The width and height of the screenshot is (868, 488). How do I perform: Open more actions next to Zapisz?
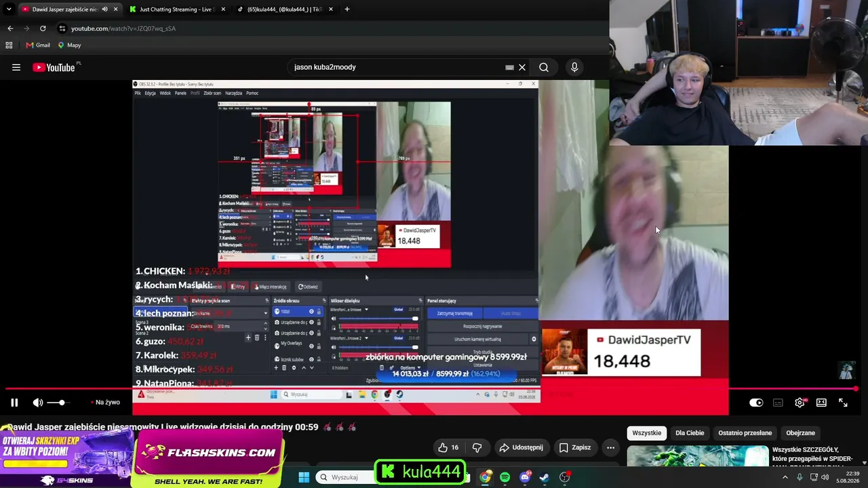[x=610, y=447]
